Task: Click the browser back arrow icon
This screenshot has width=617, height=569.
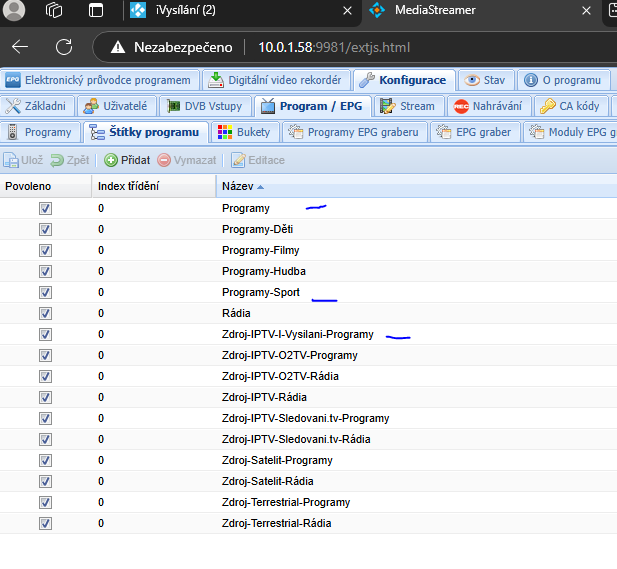Action: pyautogui.click(x=20, y=47)
